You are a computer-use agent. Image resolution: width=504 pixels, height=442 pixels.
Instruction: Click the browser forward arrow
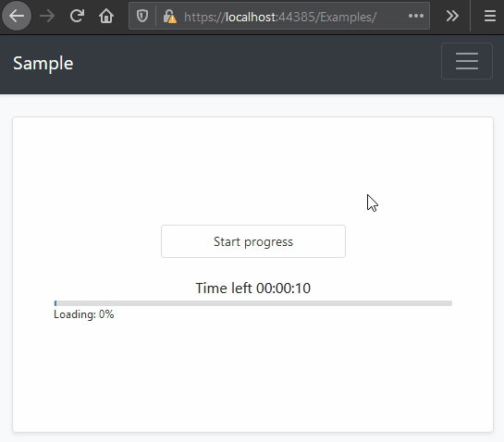pos(47,16)
